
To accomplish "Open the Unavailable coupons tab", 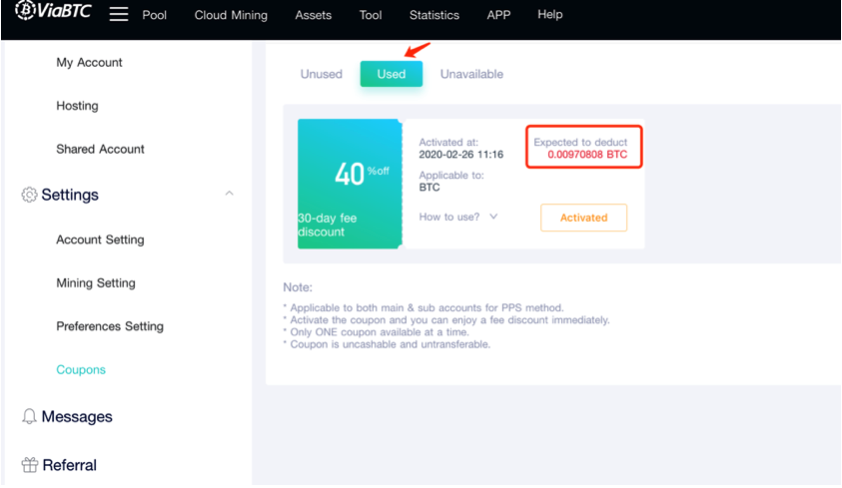I will tap(471, 74).
